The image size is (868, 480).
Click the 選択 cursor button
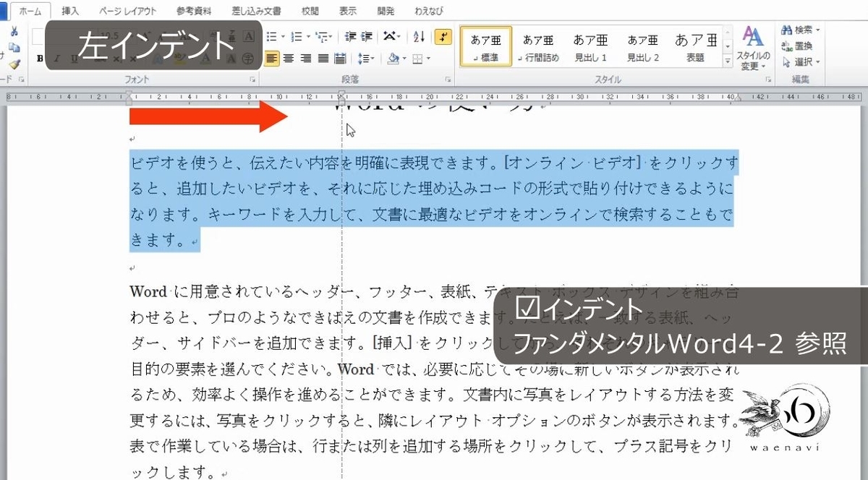801,61
